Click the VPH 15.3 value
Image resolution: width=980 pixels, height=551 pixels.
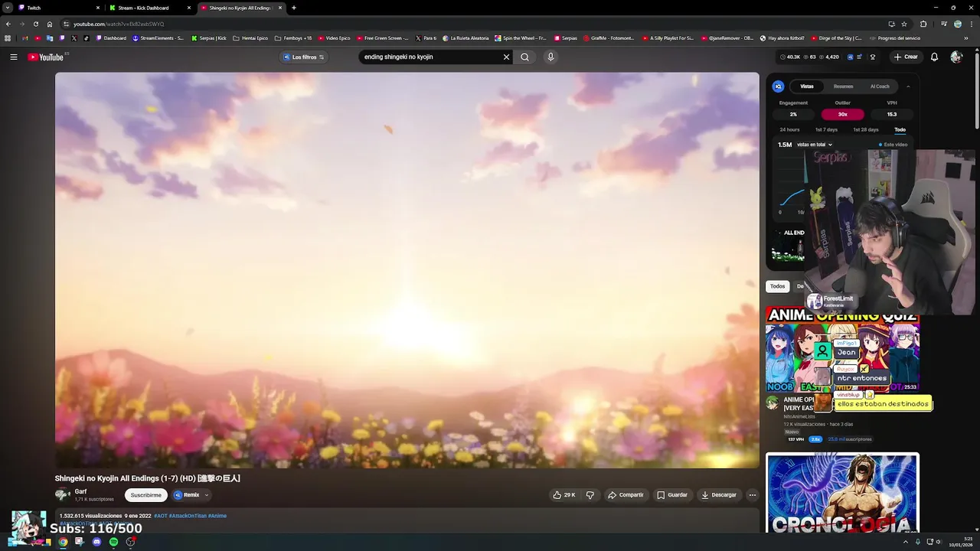coord(892,114)
